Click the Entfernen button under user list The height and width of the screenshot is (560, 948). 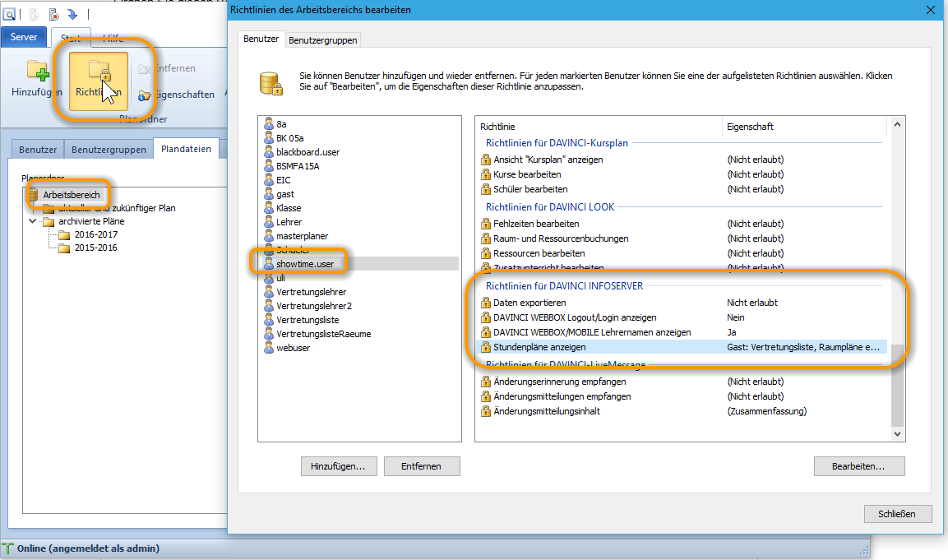pos(422,466)
